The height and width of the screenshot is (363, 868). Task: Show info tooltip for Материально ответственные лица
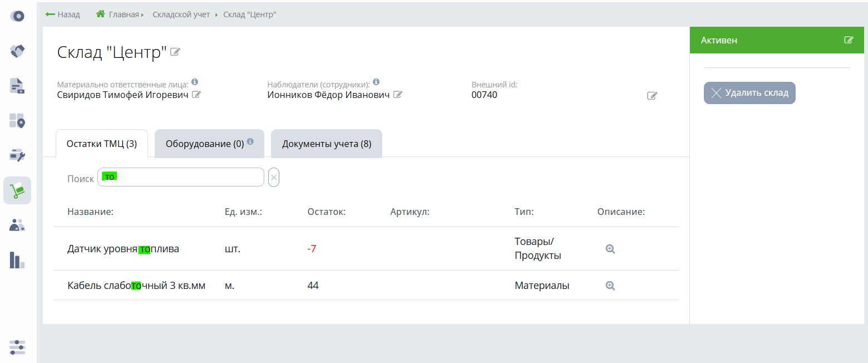[195, 82]
